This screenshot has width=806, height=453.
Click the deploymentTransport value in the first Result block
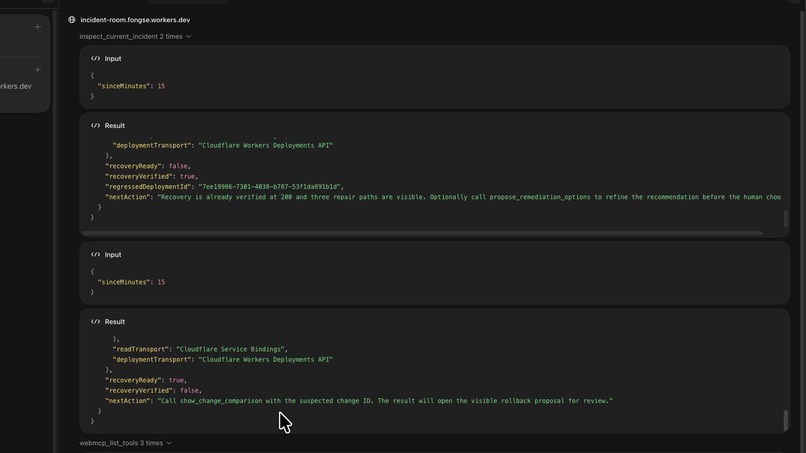pyautogui.click(x=266, y=146)
